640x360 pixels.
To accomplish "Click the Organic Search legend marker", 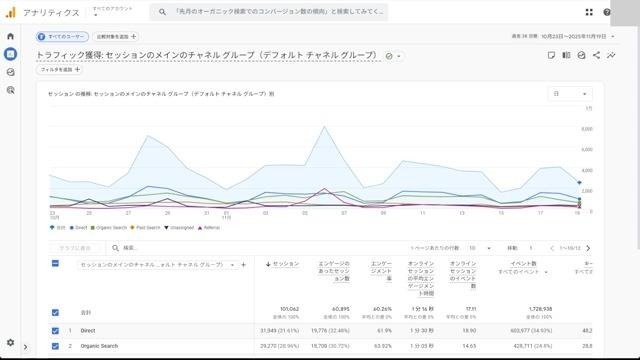I will pyautogui.click(x=93, y=228).
